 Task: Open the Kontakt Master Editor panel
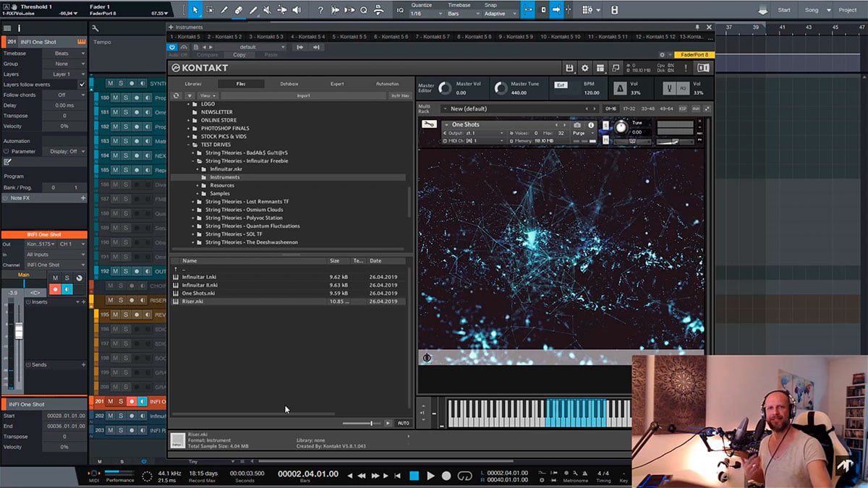[x=426, y=87]
